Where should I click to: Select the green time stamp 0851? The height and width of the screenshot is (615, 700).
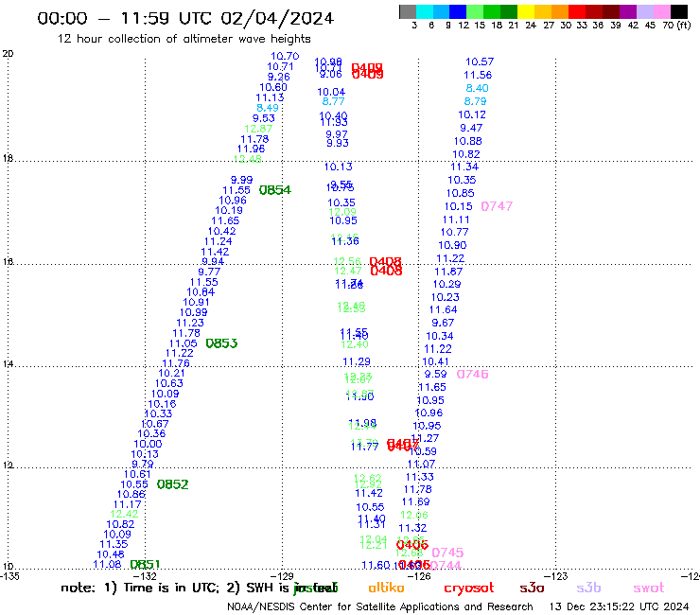pos(145,565)
